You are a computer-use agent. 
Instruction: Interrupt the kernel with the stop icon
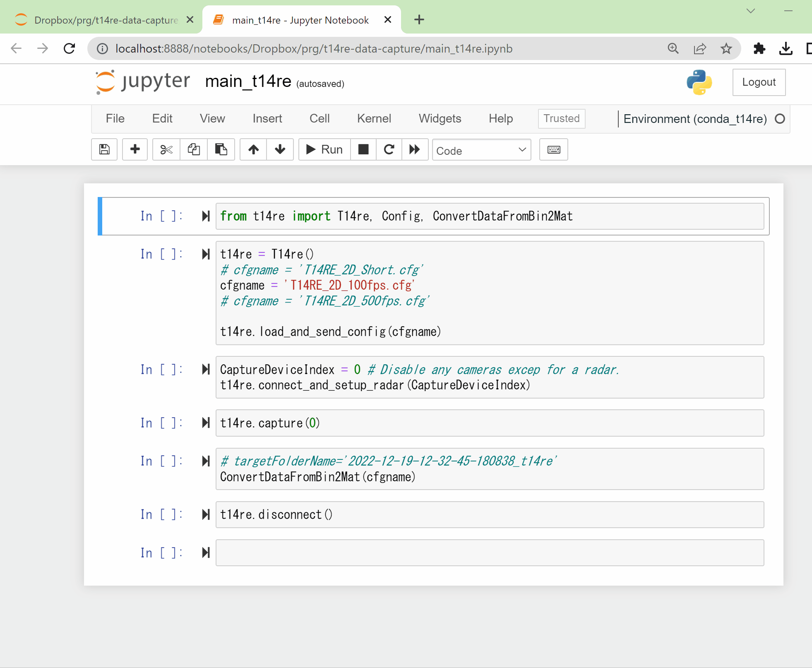pyautogui.click(x=363, y=149)
